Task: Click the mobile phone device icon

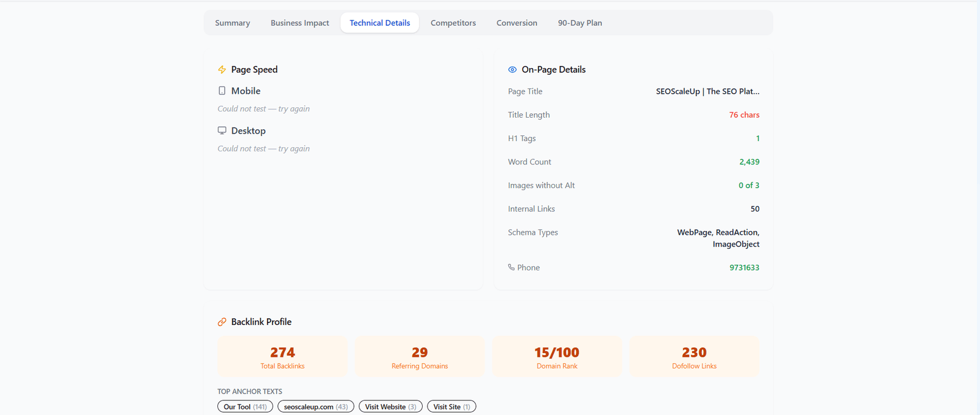Action: [222, 91]
